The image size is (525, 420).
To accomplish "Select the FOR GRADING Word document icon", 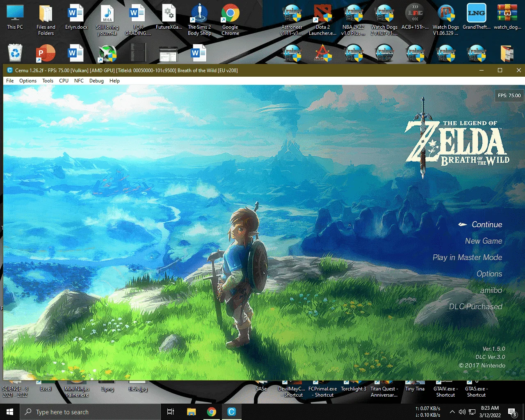I will click(x=138, y=20).
